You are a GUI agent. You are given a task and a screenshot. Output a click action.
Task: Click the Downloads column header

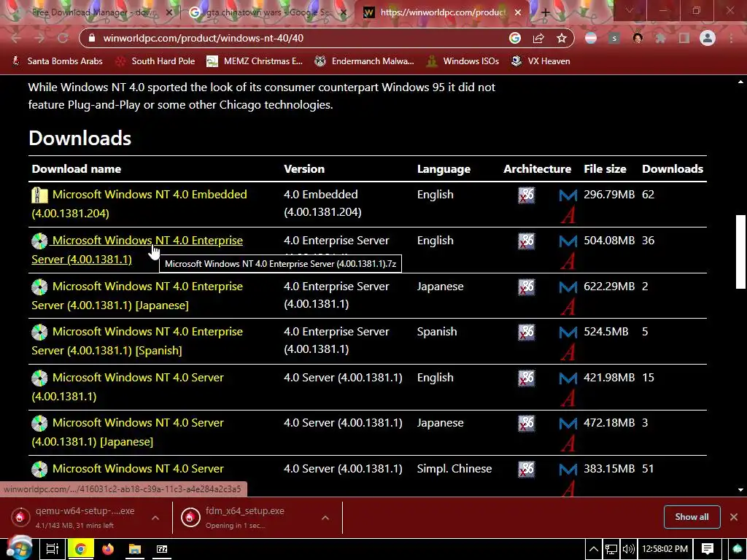point(672,169)
